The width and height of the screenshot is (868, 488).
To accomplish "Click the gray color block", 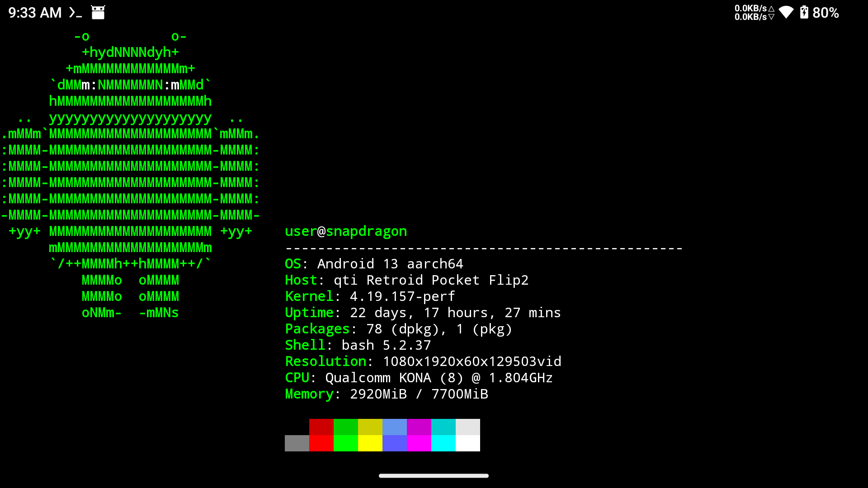I will pos(297,443).
